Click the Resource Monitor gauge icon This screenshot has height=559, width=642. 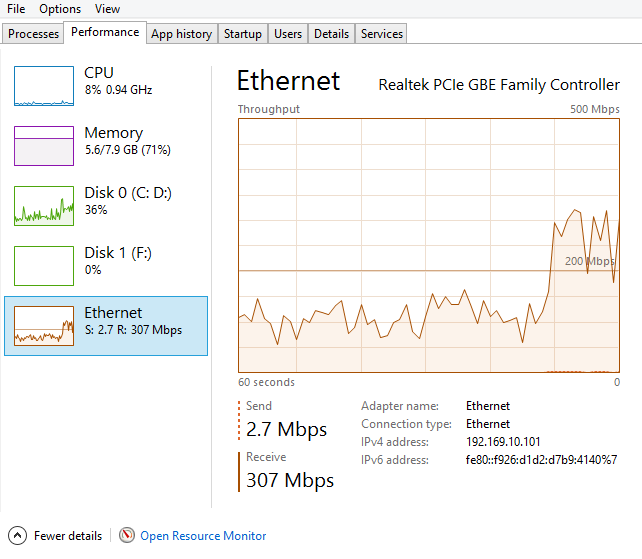pos(127,536)
